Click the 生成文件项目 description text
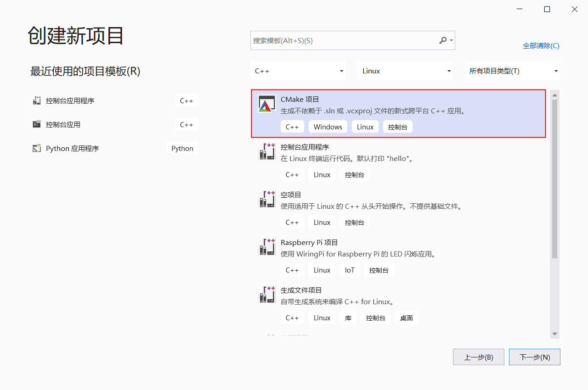This screenshot has height=390, width=588. coord(337,302)
